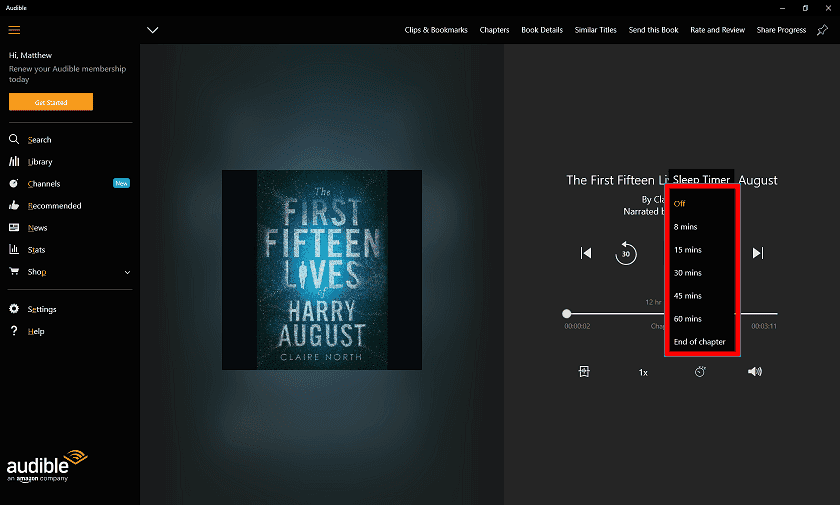Select Send this Book
840x505 pixels.
(654, 30)
